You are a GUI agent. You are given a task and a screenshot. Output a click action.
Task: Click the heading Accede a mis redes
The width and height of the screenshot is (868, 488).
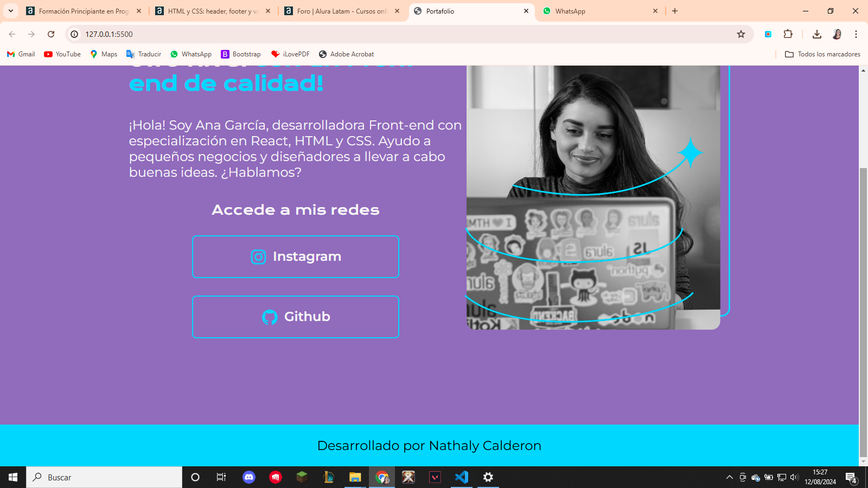point(296,210)
